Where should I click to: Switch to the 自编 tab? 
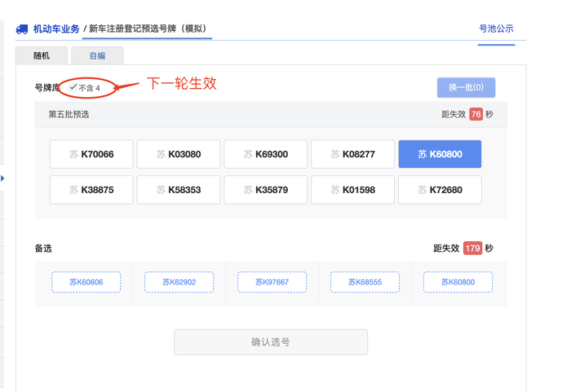pyautogui.click(x=97, y=55)
